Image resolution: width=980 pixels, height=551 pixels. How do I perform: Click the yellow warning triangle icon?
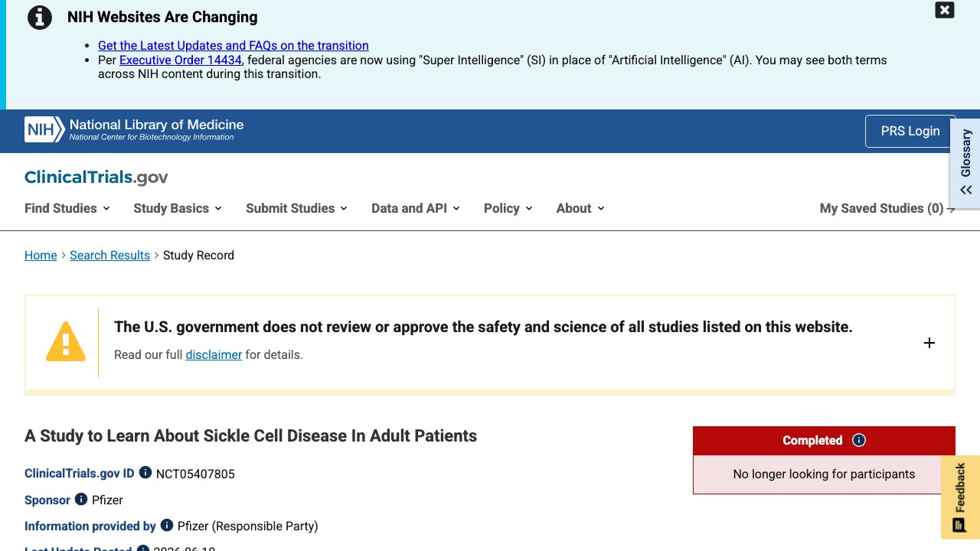(x=66, y=341)
